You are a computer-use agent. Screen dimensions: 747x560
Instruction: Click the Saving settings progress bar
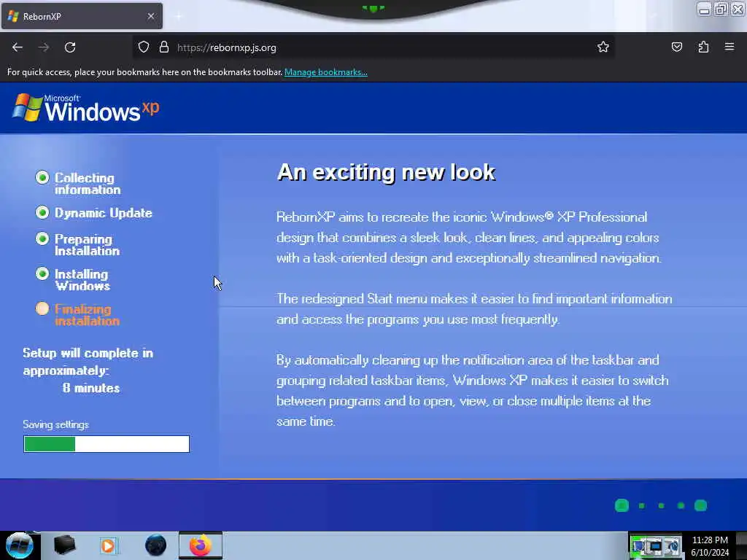(x=107, y=444)
